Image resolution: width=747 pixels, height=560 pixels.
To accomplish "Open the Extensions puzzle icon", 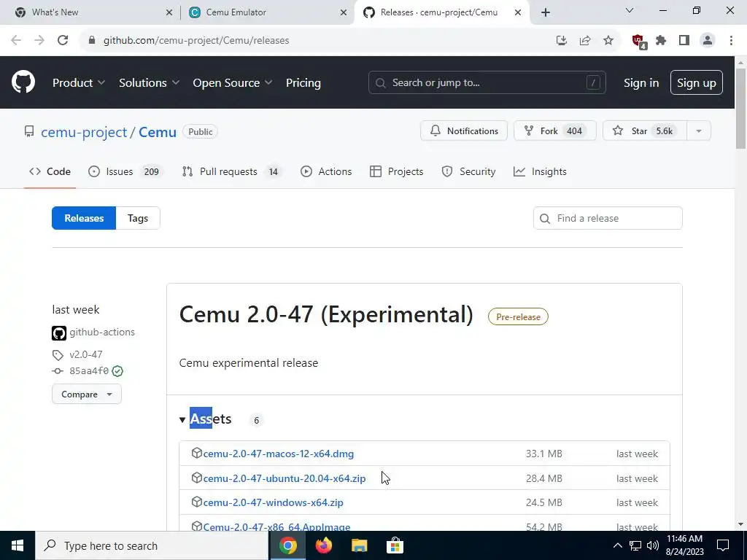I will tap(661, 41).
